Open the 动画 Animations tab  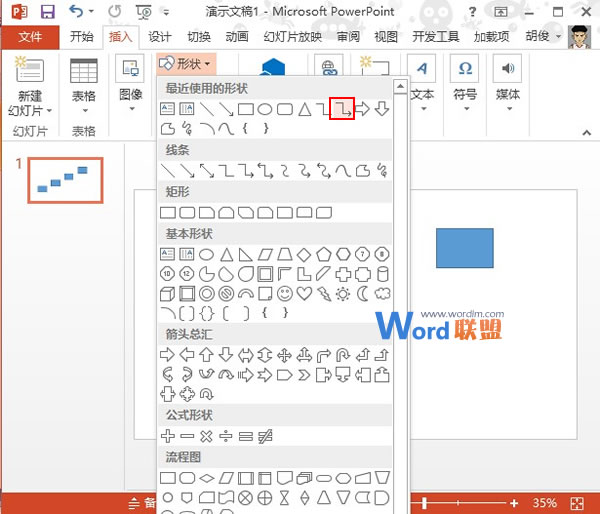click(x=237, y=37)
